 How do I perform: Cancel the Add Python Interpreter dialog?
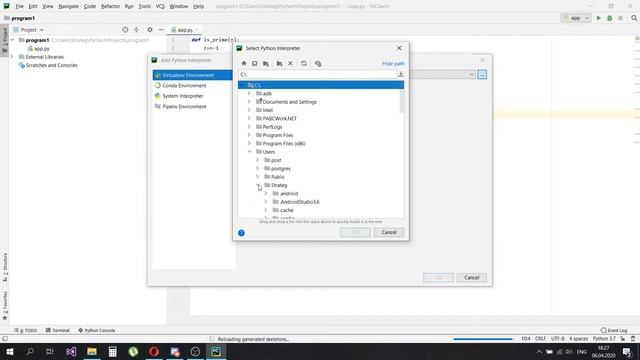[471, 278]
